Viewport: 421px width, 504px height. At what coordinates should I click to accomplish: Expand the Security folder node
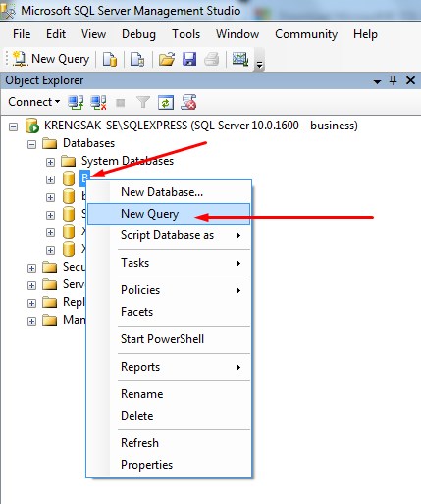coord(31,268)
